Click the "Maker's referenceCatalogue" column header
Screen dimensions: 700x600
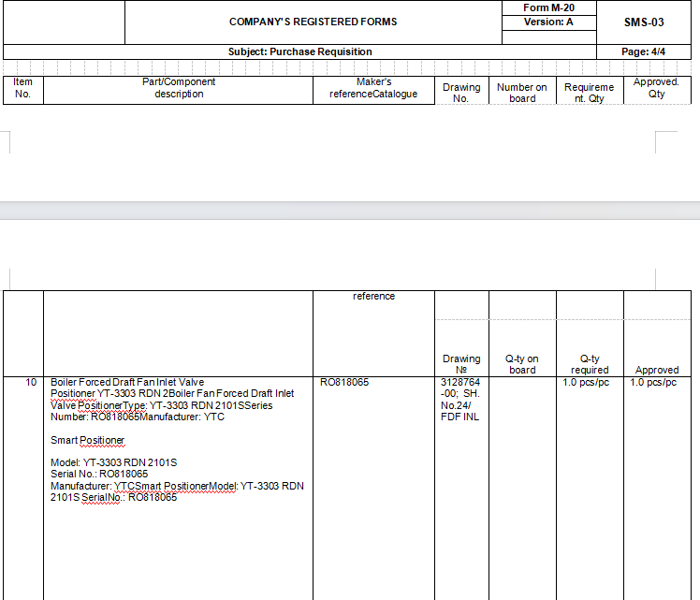(373, 88)
